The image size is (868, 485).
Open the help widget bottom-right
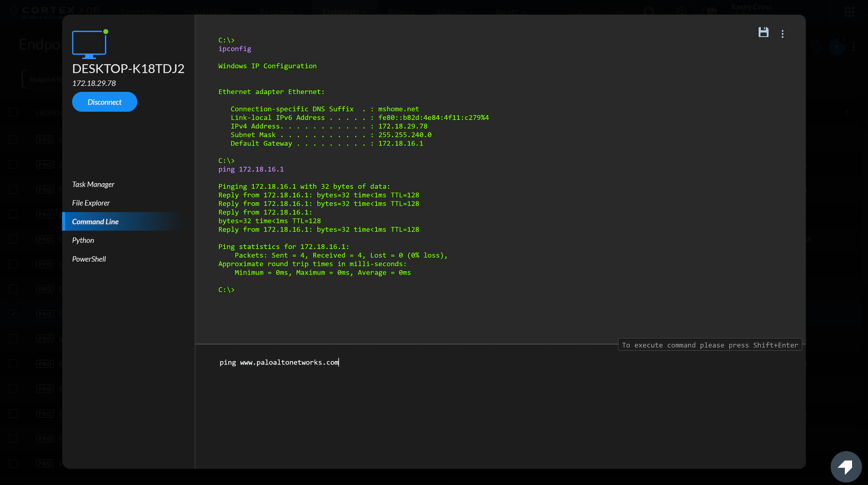(846, 467)
